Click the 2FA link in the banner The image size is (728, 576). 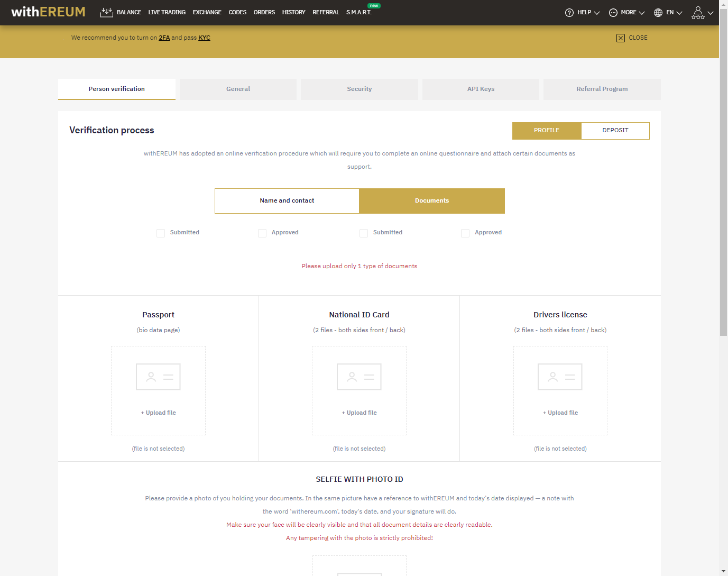click(164, 38)
